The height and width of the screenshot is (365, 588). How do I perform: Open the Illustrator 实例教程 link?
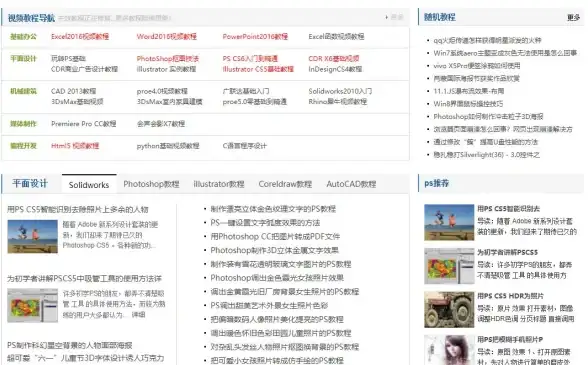[x=166, y=69]
